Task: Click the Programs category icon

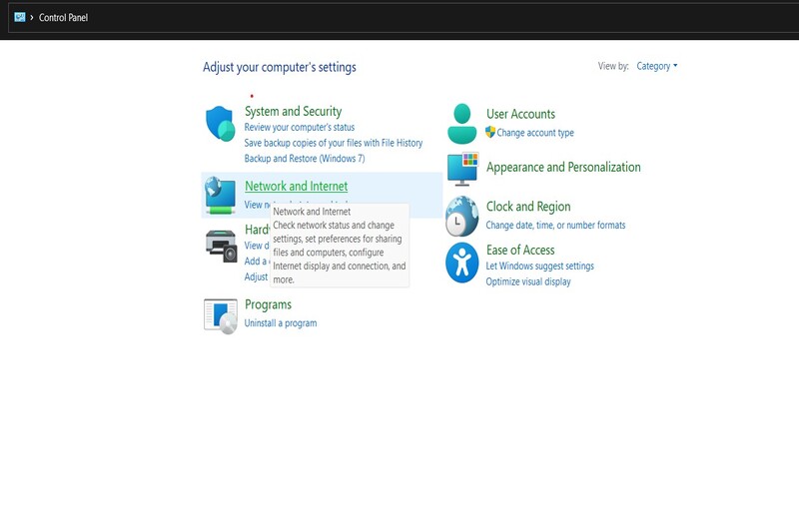Action: pos(221,314)
